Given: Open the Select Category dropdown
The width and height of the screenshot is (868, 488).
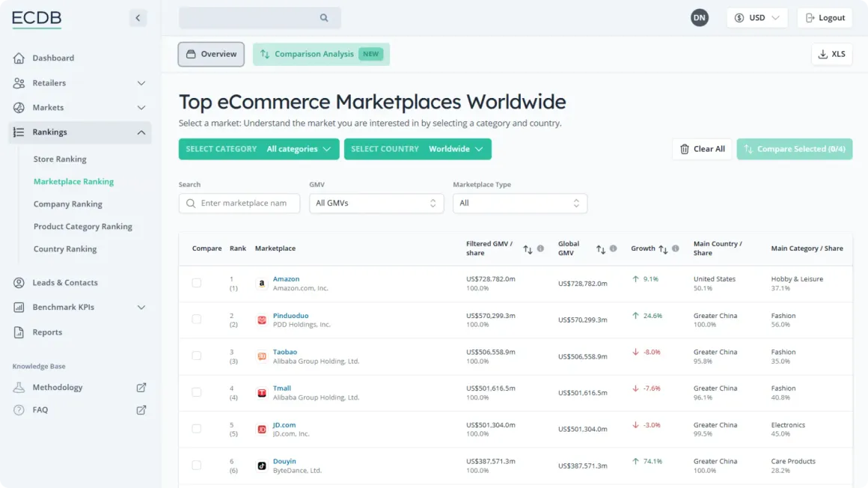Looking at the screenshot, I should [258, 149].
